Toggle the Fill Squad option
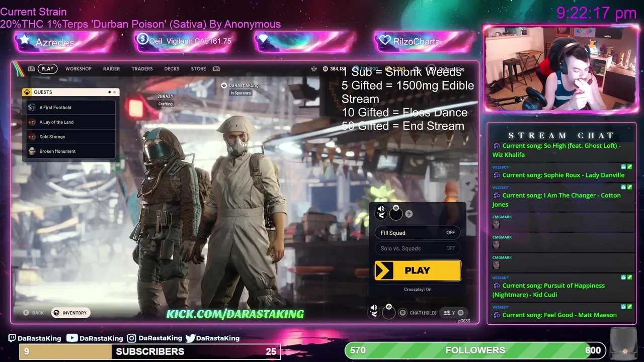 pos(417,233)
